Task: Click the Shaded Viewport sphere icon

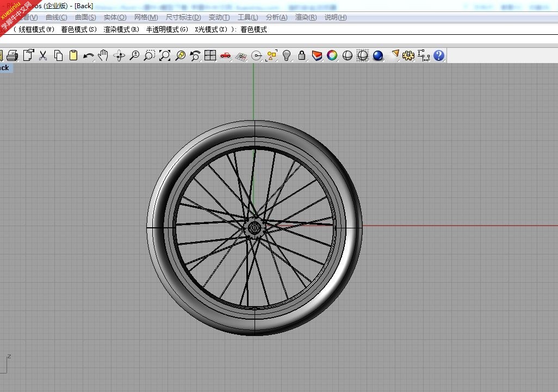Action: 348,56
